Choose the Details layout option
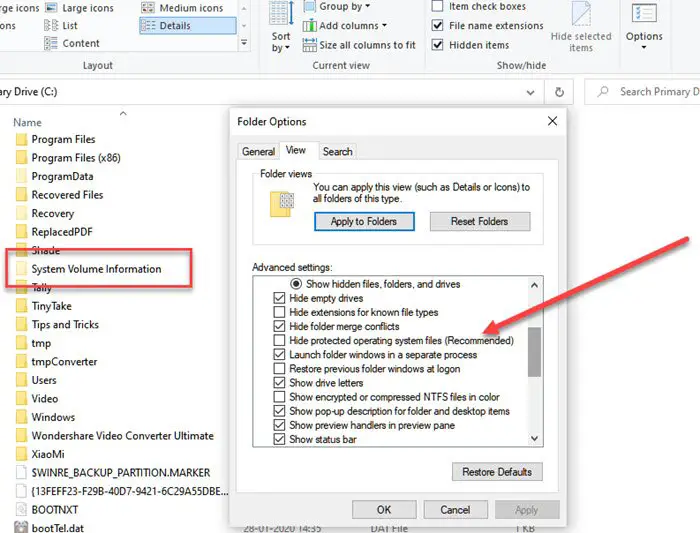The height and width of the screenshot is (533, 700). [x=188, y=25]
